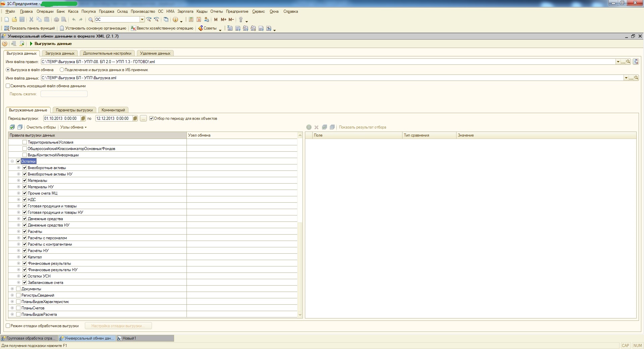Click the New document icon in the toolbar
644x349 pixels.
(7, 19)
